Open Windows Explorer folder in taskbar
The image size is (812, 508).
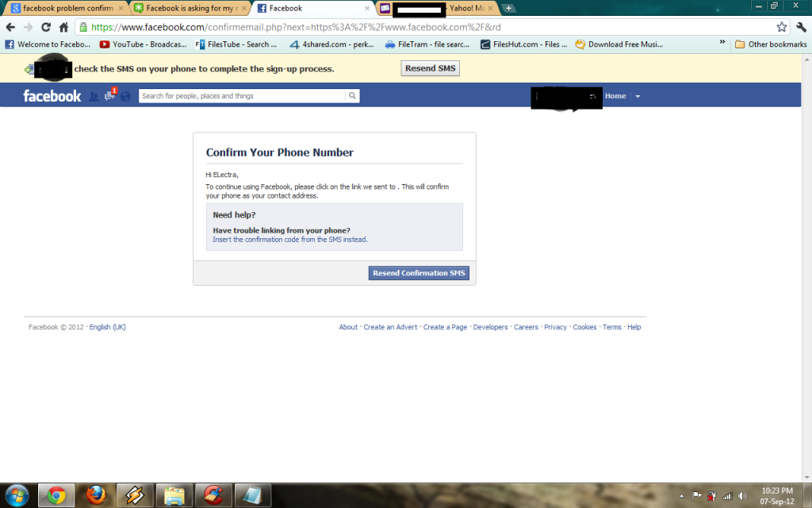tap(174, 495)
